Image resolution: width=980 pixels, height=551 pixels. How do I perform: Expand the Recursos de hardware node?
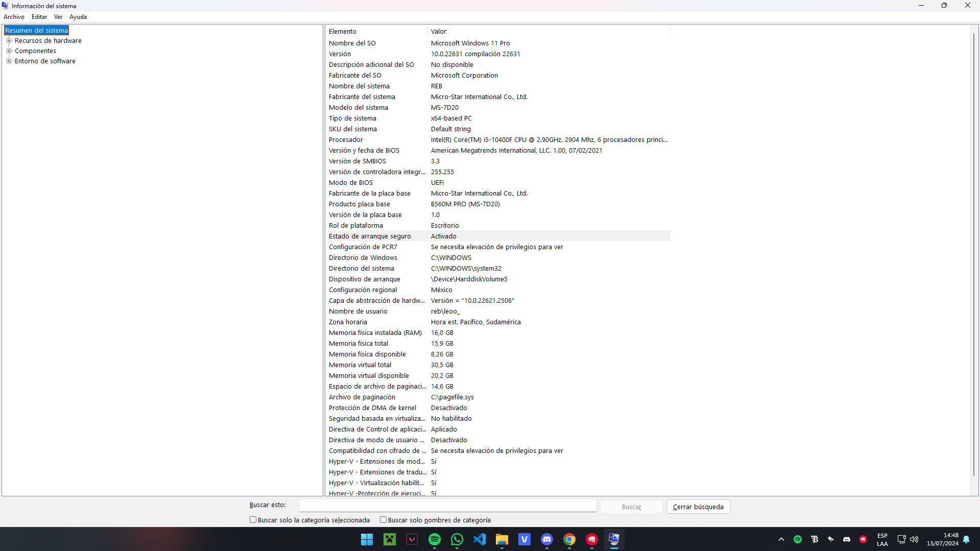click(9, 41)
